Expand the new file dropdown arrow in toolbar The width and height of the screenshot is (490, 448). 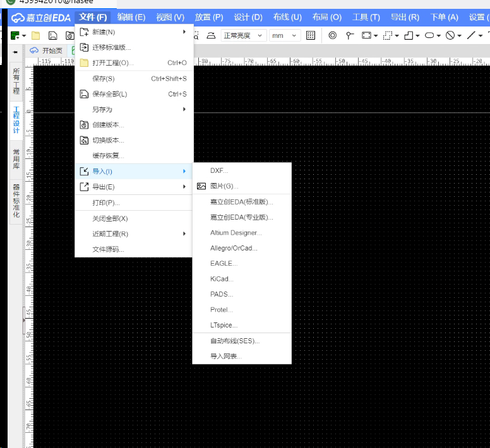(x=24, y=36)
